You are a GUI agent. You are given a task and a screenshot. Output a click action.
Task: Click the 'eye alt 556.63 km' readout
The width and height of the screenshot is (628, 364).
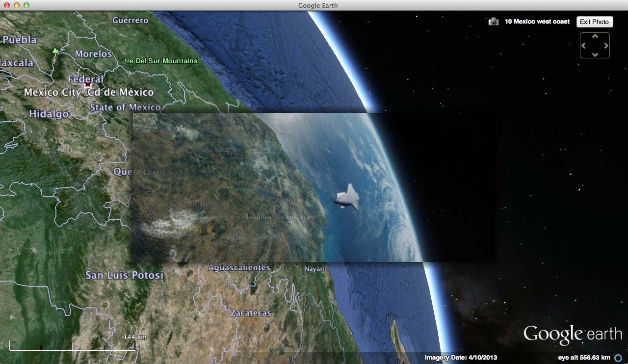584,358
